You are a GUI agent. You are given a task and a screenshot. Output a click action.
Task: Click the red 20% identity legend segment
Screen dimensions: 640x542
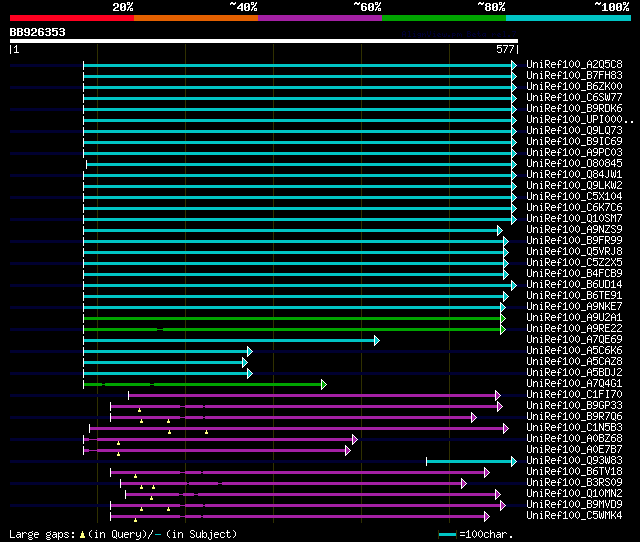point(72,18)
